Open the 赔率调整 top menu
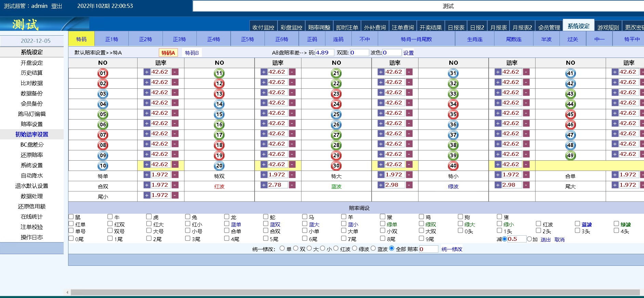This screenshot has width=644, height=298. 319,27
